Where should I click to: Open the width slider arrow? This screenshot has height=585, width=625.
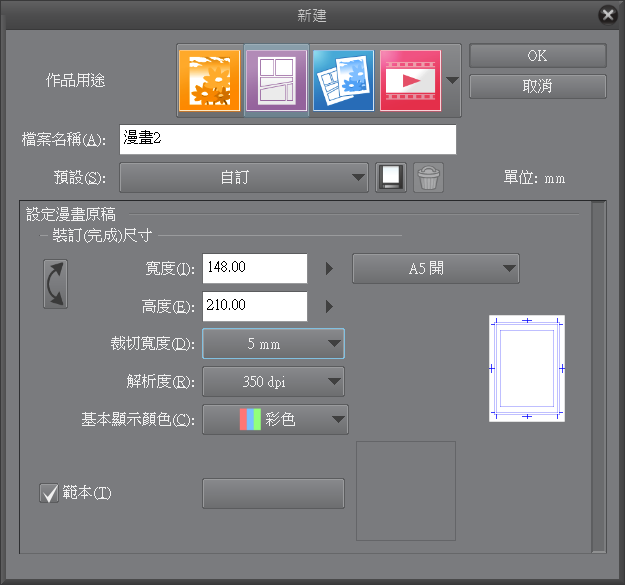[329, 268]
